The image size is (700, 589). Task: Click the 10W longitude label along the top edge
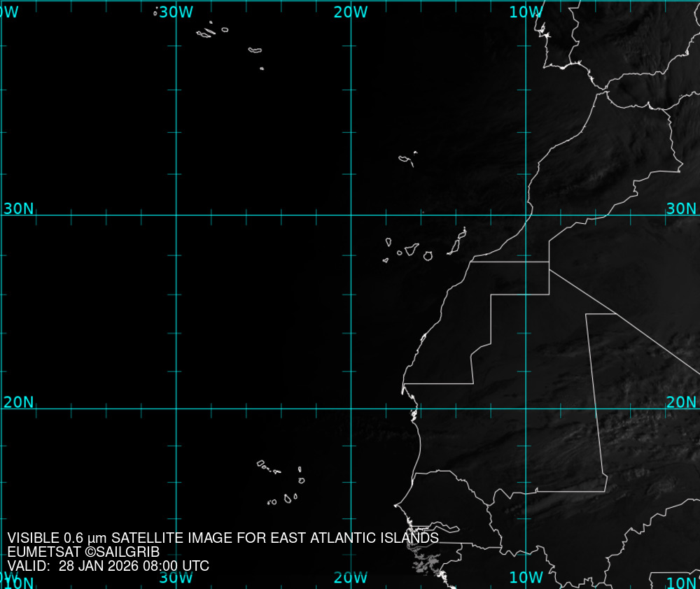click(525, 12)
